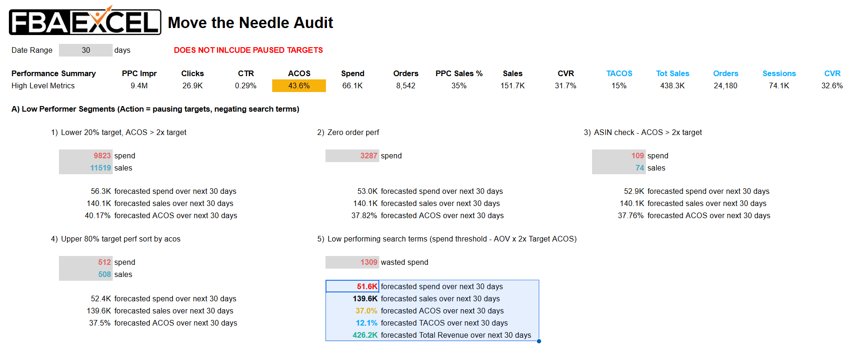Select the Sessions header in blue
The width and height of the screenshot is (868, 355).
779,73
